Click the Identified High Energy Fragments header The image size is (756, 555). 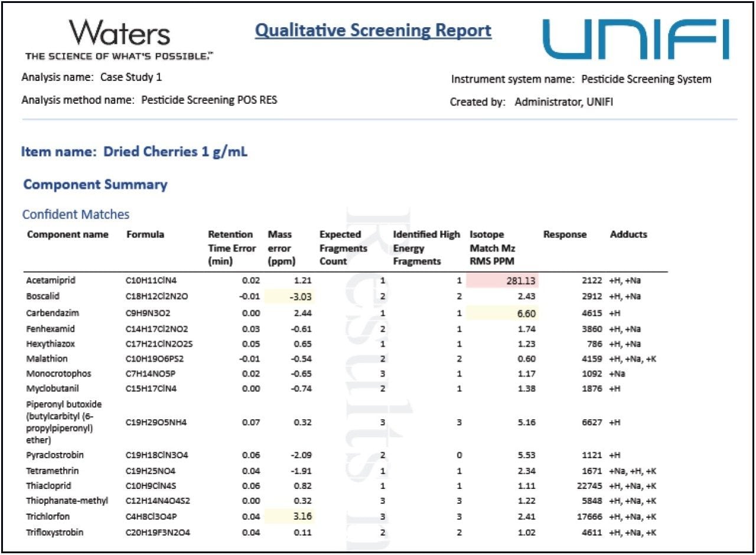[426, 248]
